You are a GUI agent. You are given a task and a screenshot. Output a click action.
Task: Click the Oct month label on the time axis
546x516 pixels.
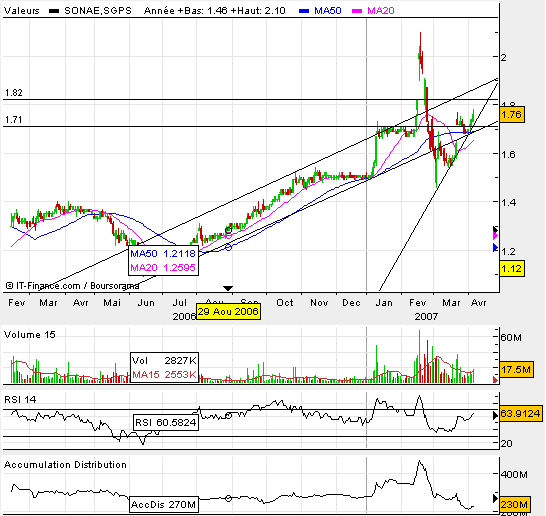point(285,303)
